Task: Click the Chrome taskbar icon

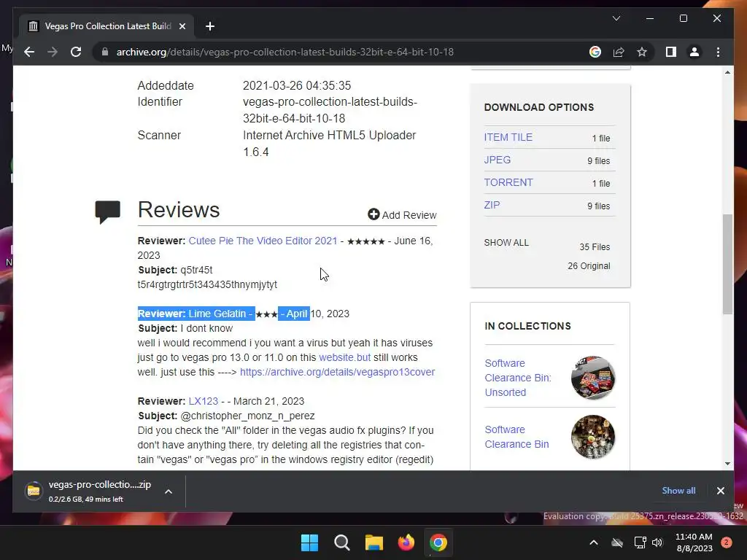Action: click(x=438, y=542)
